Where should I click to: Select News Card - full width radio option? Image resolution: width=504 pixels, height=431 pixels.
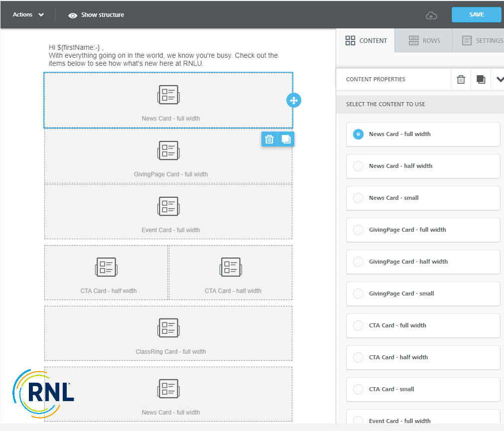tap(358, 134)
